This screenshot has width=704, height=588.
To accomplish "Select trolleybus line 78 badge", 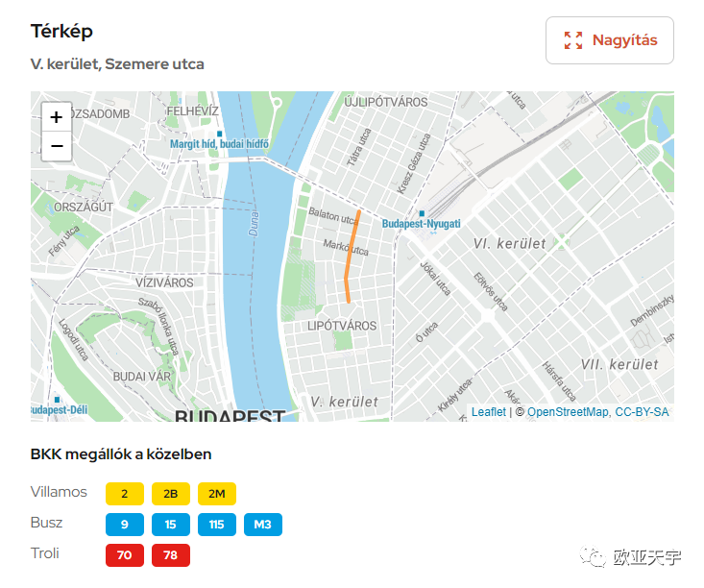I will [171, 555].
